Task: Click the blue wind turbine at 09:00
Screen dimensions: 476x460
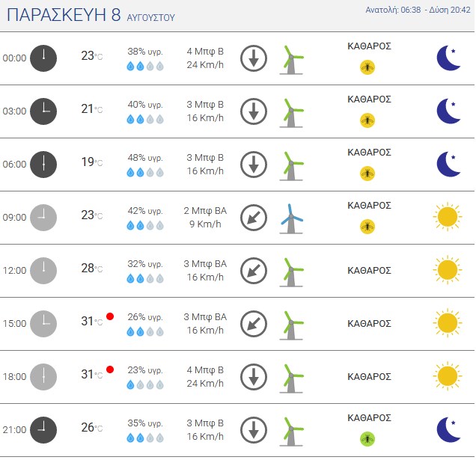Action: click(291, 218)
